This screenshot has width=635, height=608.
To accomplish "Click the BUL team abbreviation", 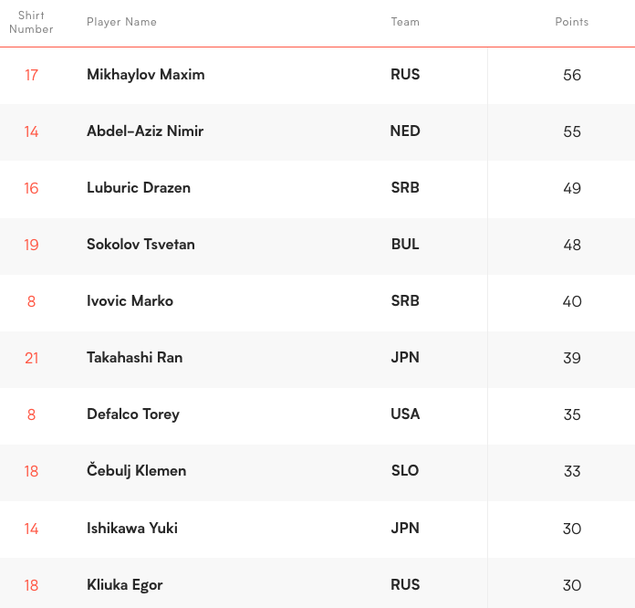I will pos(405,245).
